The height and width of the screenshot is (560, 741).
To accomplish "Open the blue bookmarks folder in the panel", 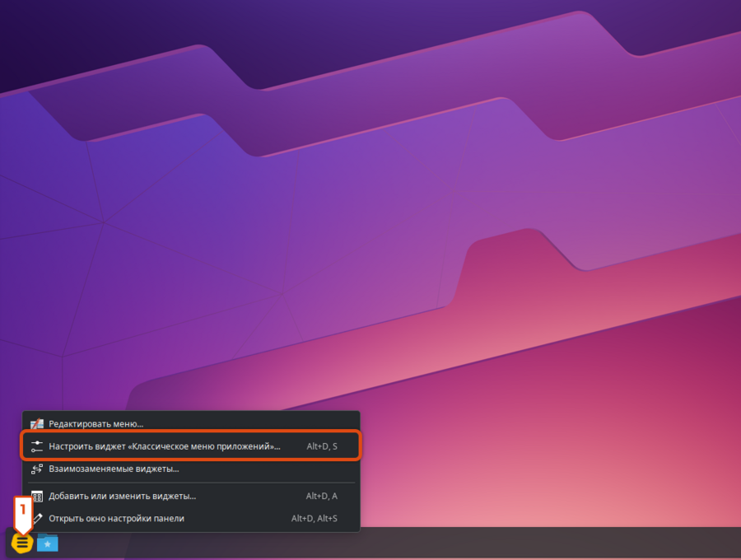I will 47,543.
